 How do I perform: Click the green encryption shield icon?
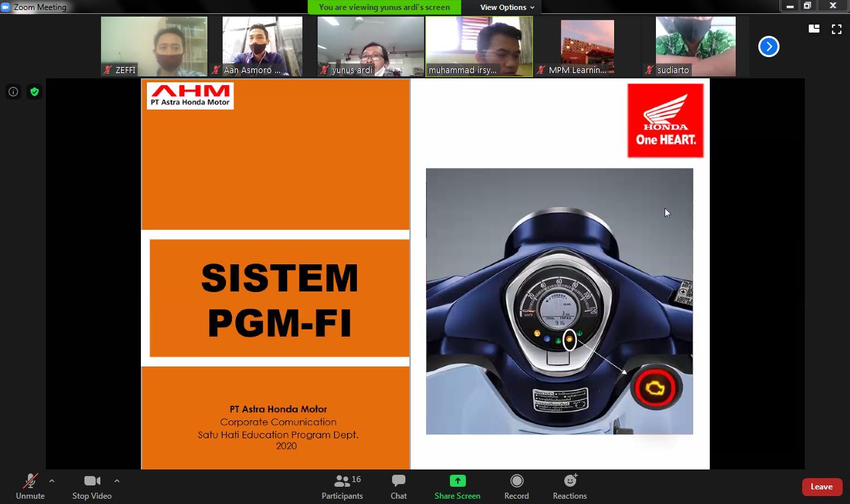point(35,92)
